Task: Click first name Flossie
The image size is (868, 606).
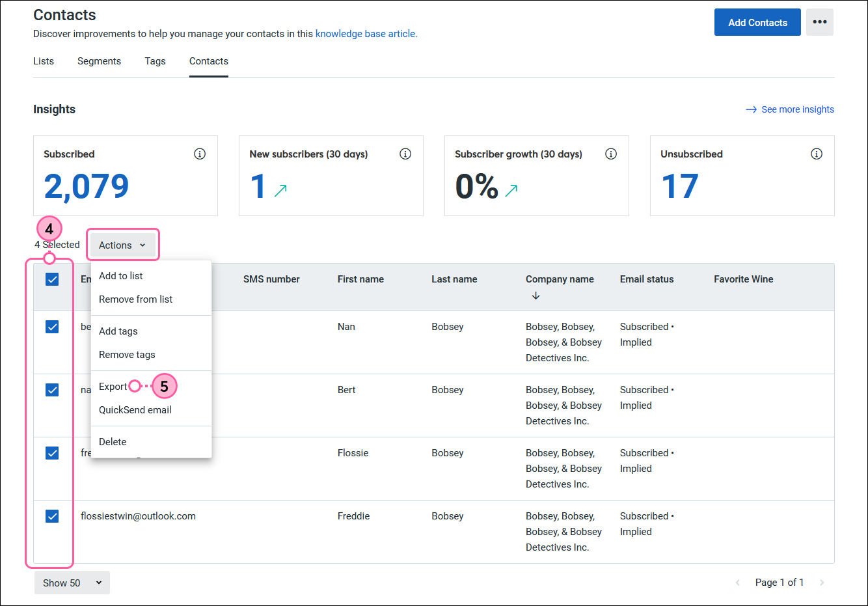Action: [x=353, y=453]
